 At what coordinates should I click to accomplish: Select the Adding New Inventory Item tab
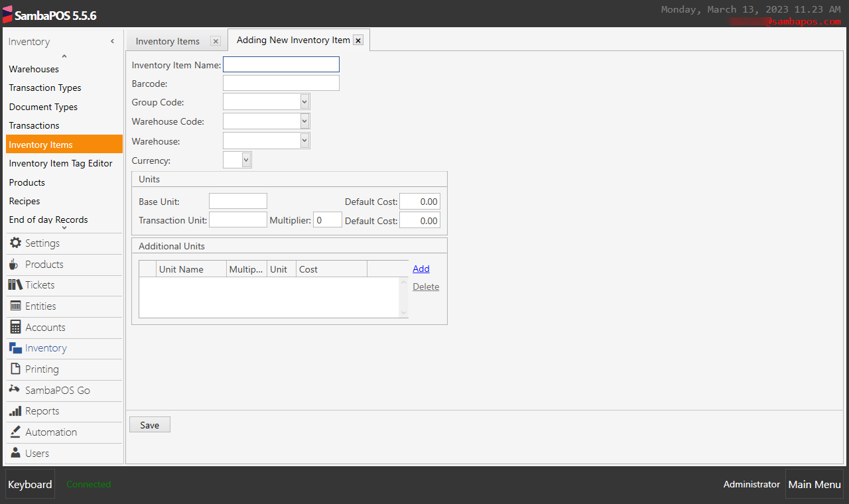294,40
